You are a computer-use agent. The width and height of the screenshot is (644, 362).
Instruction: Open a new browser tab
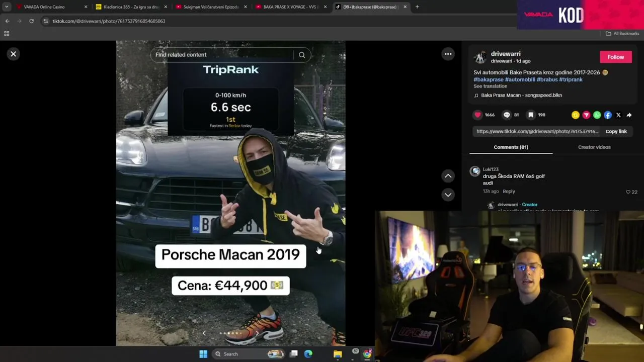click(417, 7)
